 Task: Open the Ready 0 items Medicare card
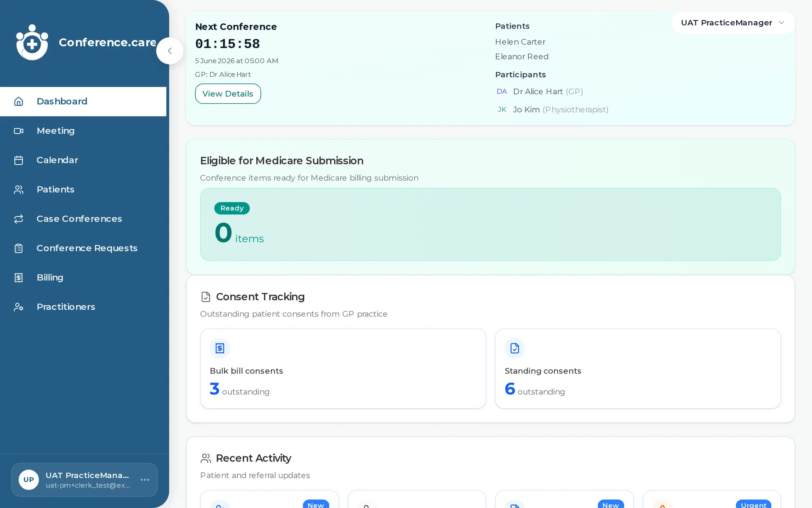pos(490,224)
